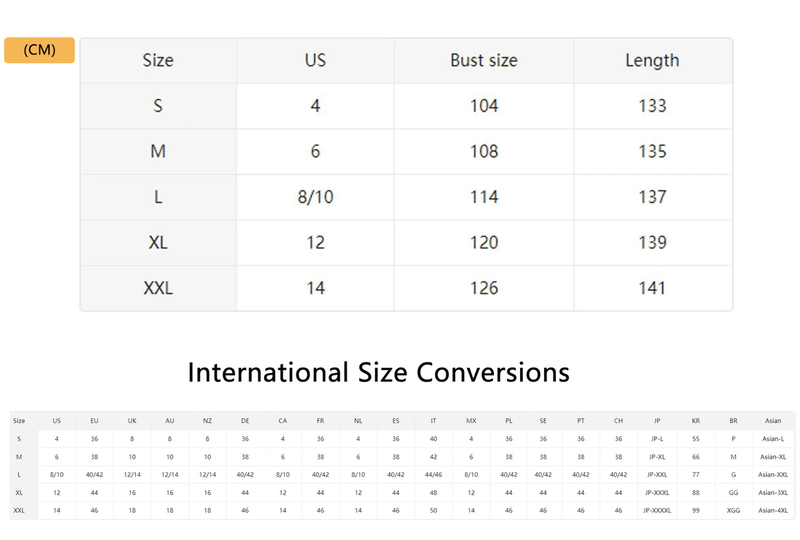Image resolution: width=800 pixels, height=540 pixels.
Task: Select the IT column header
Action: point(433,421)
